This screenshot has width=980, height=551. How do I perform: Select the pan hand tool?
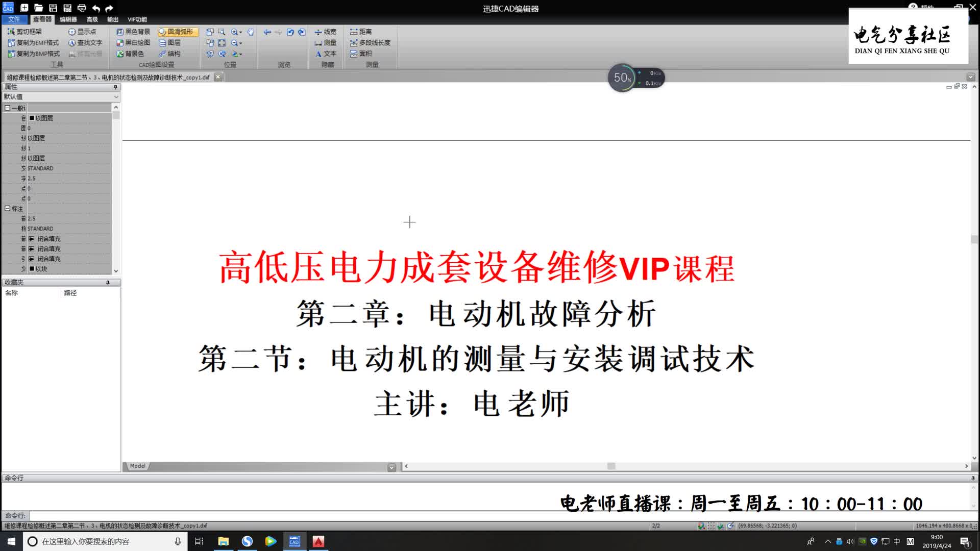pos(251,32)
